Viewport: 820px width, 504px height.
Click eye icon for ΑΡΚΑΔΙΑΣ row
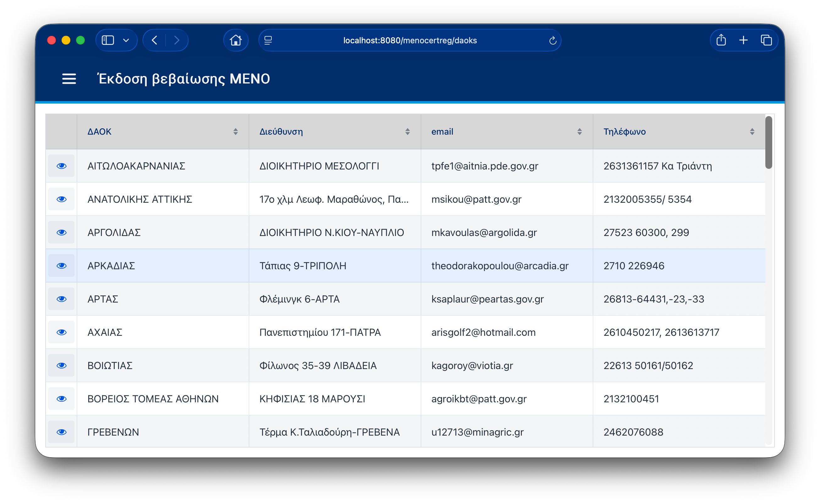[x=61, y=266]
